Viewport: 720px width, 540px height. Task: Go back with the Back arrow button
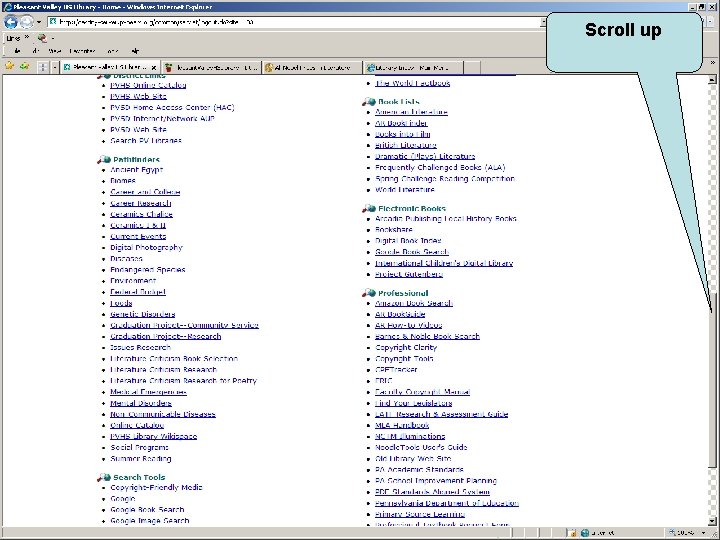[11, 22]
